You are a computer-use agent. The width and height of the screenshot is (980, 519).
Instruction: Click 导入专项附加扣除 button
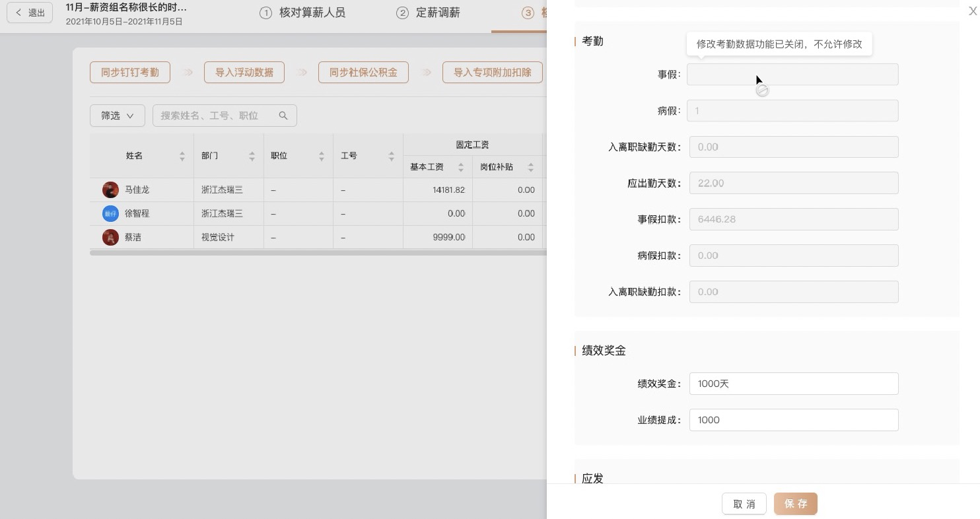click(493, 72)
